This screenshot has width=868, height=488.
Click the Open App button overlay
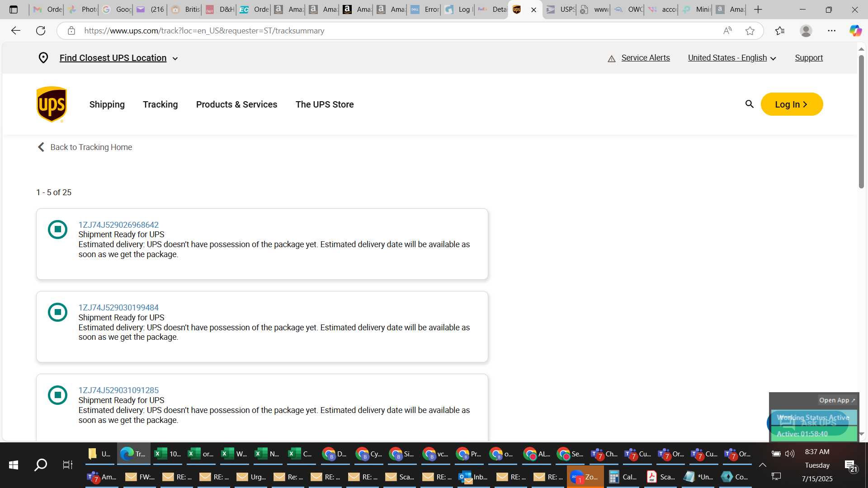[x=837, y=400]
